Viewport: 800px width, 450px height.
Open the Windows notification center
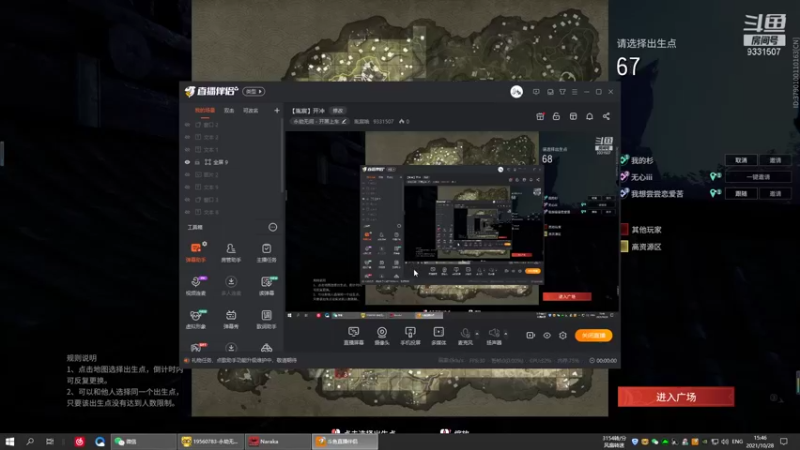[x=784, y=441]
